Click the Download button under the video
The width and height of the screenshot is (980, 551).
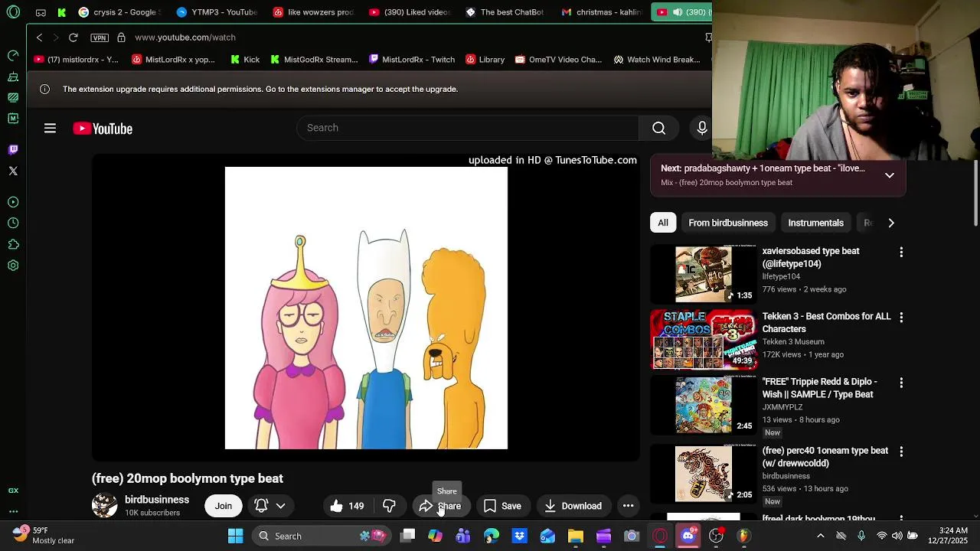click(573, 506)
